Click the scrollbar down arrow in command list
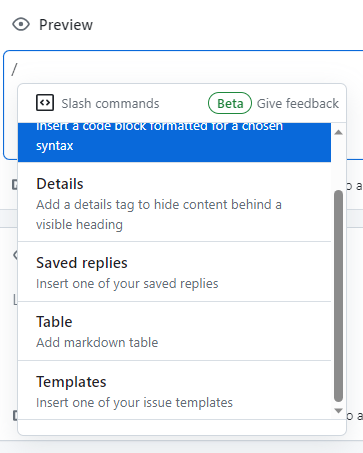The image size is (363, 453). 339,411
